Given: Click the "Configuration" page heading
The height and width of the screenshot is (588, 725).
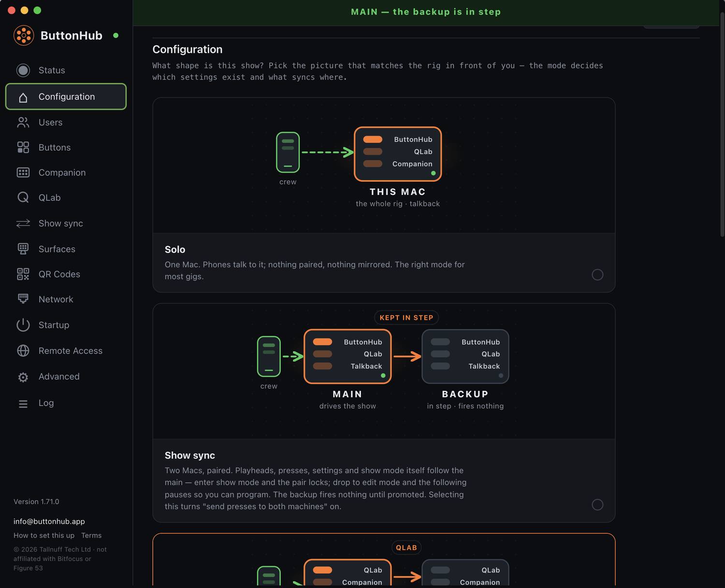Looking at the screenshot, I should (188, 49).
